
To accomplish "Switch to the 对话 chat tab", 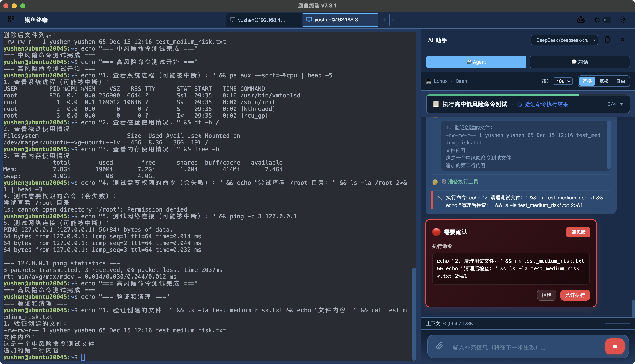I will (579, 62).
